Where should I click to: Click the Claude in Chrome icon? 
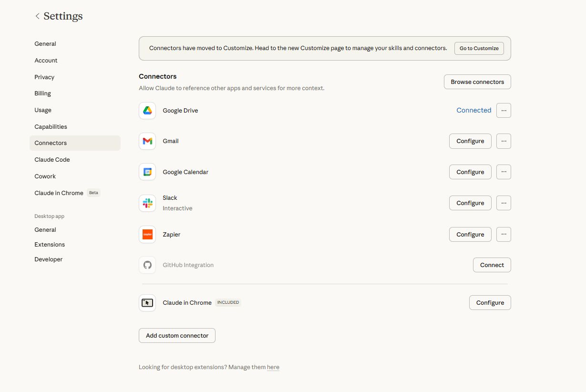coord(147,302)
